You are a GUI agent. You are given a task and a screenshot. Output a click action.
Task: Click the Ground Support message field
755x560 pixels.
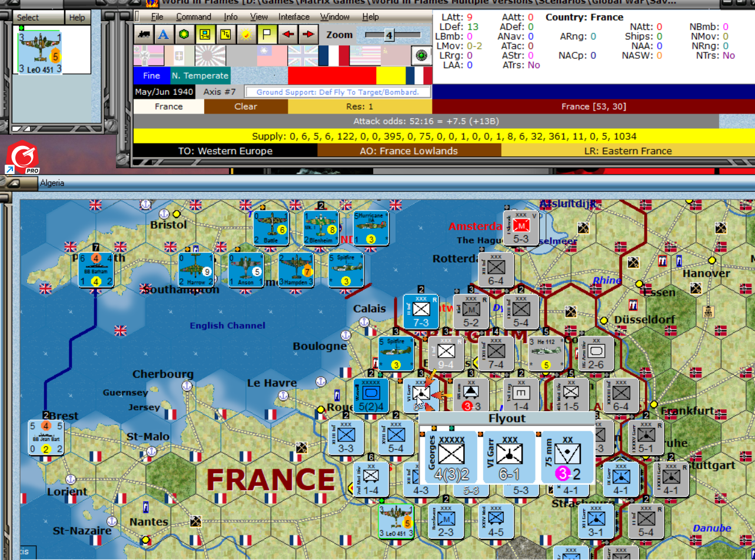tap(338, 92)
